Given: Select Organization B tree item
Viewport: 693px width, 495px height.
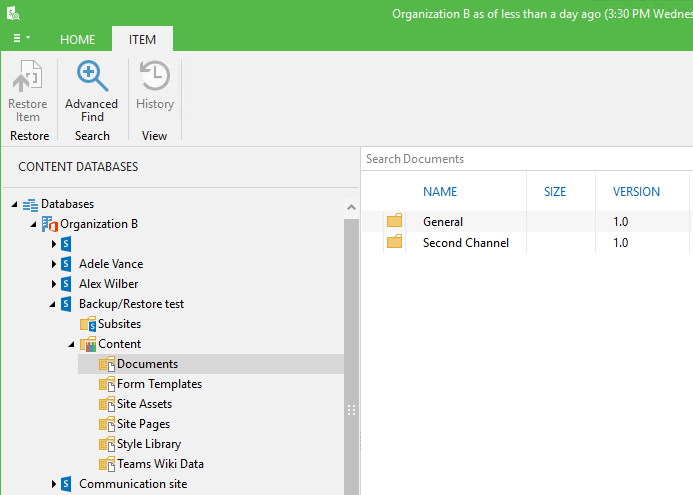Looking at the screenshot, I should coord(99,224).
